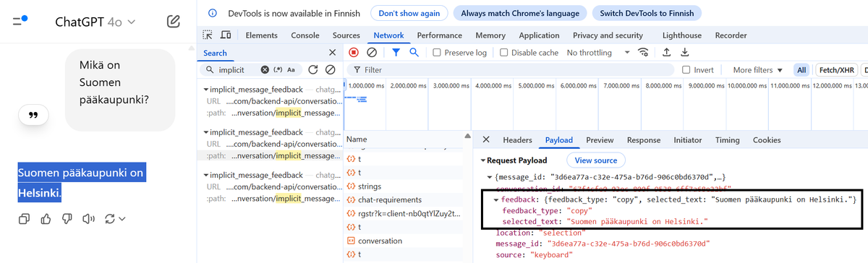Switch to the Elements tab
The image size is (868, 263).
pyautogui.click(x=262, y=35)
